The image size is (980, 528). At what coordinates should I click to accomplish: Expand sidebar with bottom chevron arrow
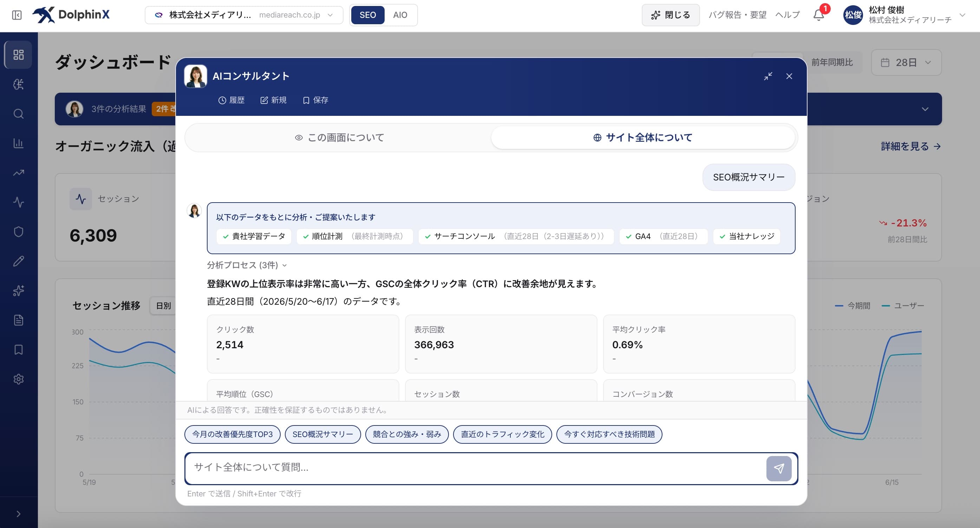click(x=18, y=514)
